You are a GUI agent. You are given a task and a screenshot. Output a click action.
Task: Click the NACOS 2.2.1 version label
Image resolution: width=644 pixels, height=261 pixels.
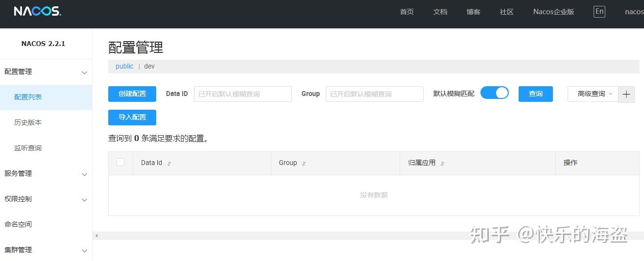(x=43, y=44)
